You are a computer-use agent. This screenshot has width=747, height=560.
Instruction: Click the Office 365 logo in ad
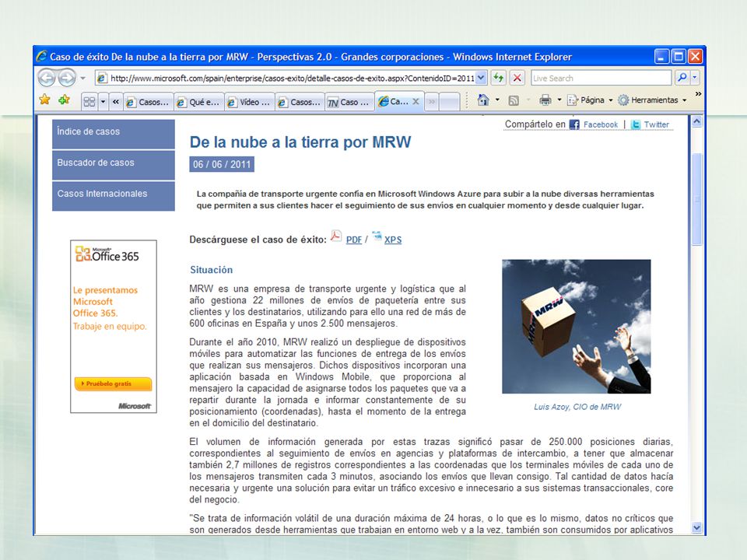107,254
